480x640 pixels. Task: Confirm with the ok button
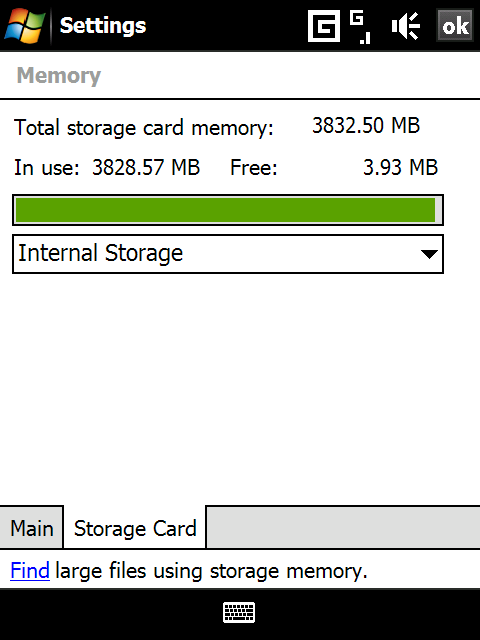pos(455,25)
